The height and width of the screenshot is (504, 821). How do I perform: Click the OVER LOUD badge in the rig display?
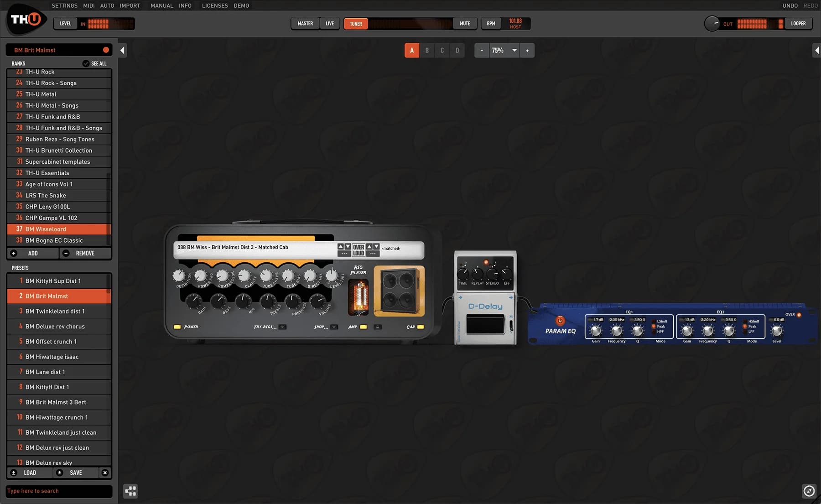[x=358, y=249]
